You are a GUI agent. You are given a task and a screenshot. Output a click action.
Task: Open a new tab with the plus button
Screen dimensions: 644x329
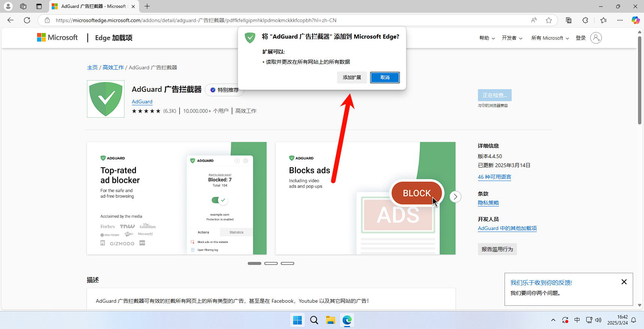147,6
